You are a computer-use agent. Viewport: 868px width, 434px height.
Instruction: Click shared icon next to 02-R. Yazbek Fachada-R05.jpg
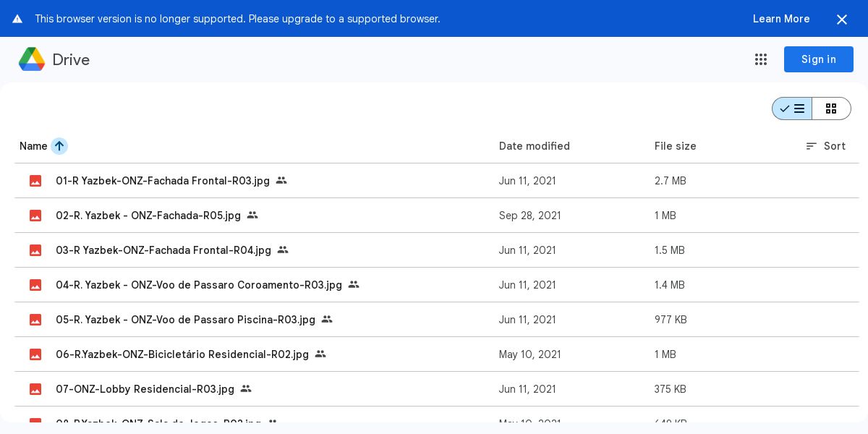click(x=252, y=215)
